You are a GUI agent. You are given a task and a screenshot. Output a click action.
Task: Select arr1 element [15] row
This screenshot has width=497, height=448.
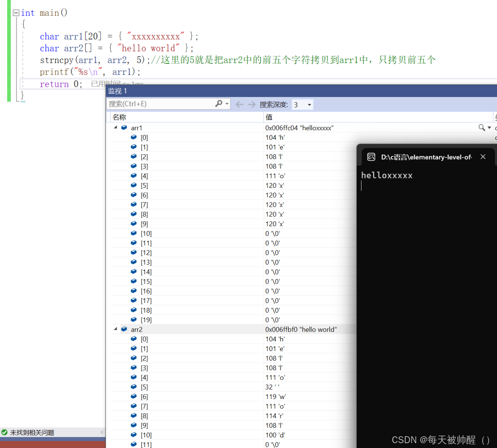pos(233,282)
